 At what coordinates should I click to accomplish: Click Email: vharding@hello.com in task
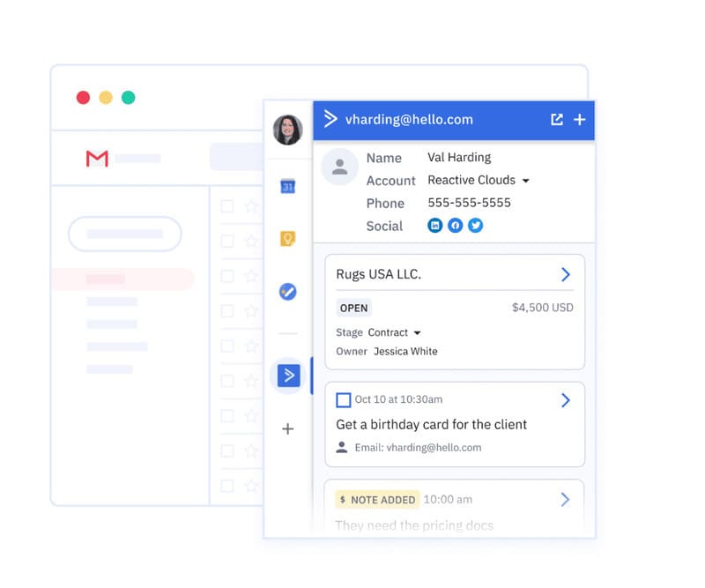click(418, 448)
